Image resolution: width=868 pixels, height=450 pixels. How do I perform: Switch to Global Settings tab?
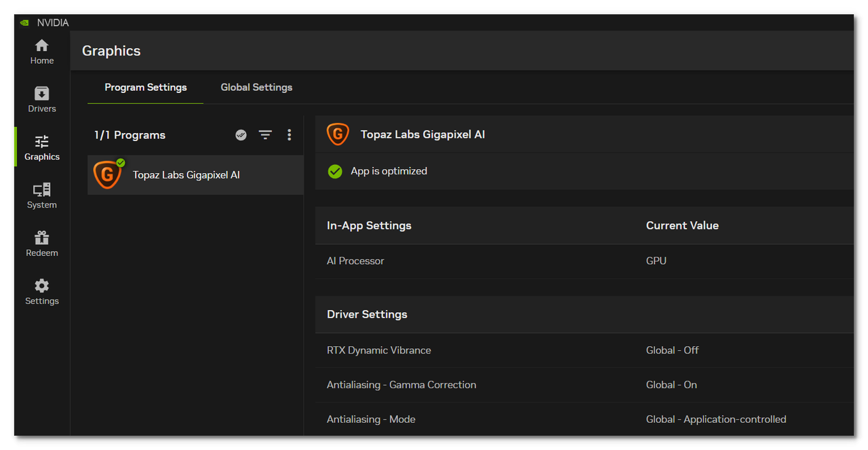(256, 88)
